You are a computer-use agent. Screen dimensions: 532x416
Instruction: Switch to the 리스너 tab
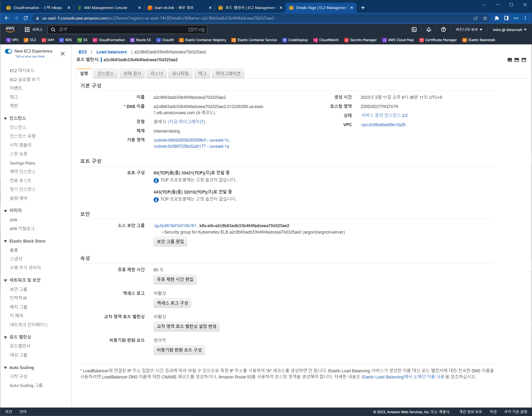[x=156, y=73]
